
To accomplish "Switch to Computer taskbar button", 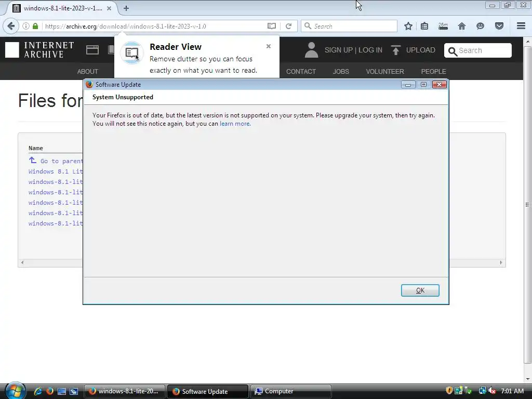I will pos(291,391).
